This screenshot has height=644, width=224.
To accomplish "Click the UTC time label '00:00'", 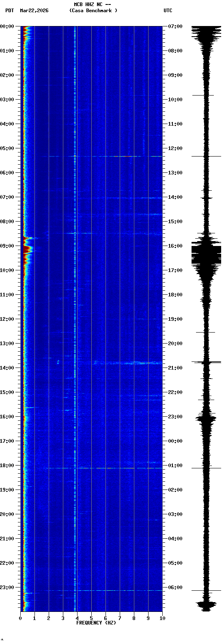I will (175, 441).
